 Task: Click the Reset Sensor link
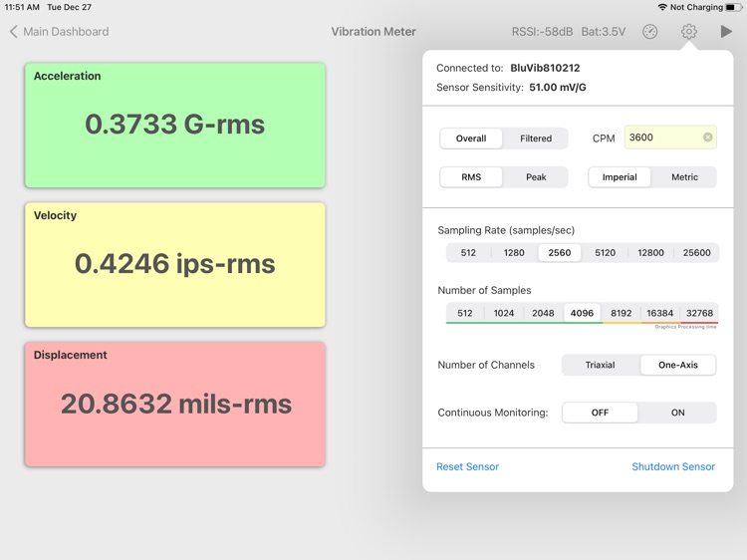point(467,466)
